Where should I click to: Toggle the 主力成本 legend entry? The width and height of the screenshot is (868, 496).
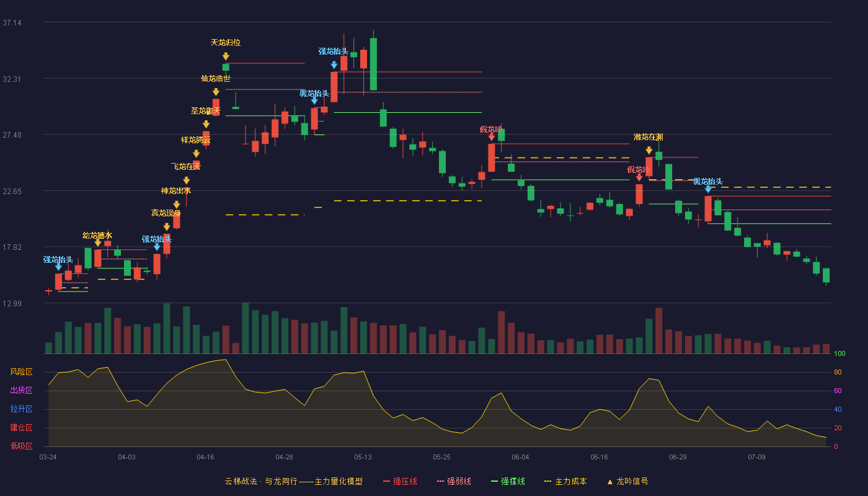coord(565,481)
